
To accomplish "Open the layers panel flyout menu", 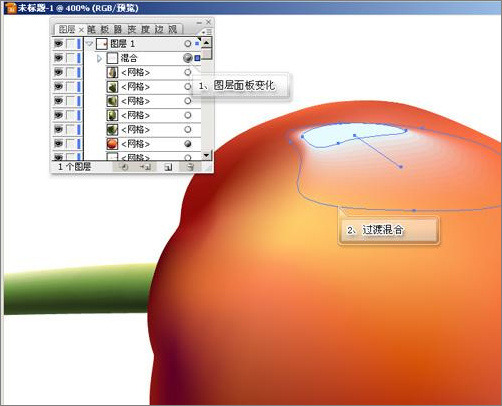I will (206, 31).
